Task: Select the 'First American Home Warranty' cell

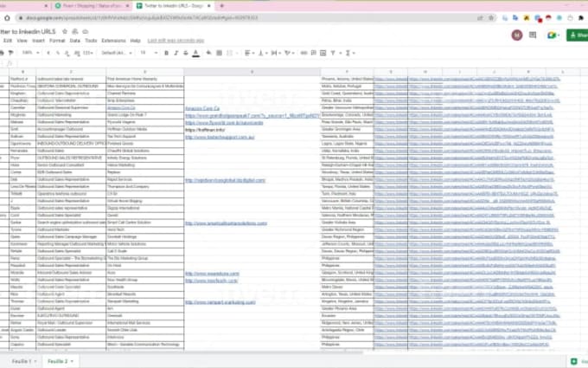Action: 145,80
